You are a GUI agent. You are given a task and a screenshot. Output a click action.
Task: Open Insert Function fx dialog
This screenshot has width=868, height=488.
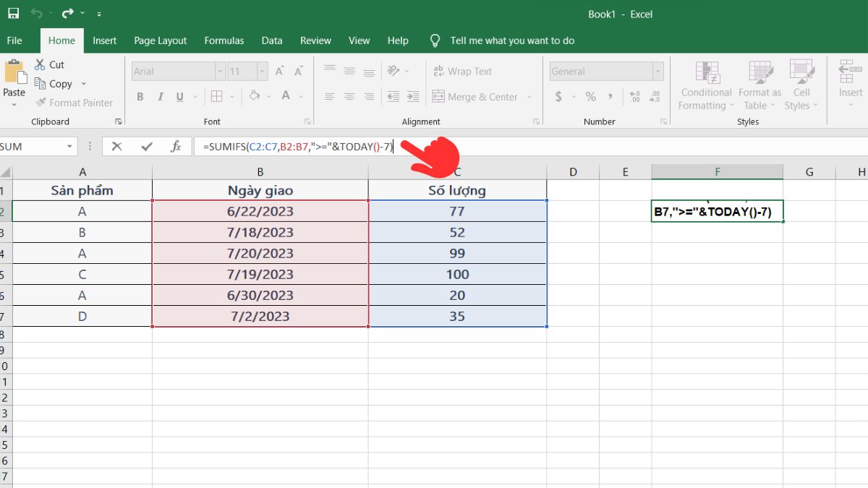point(176,147)
